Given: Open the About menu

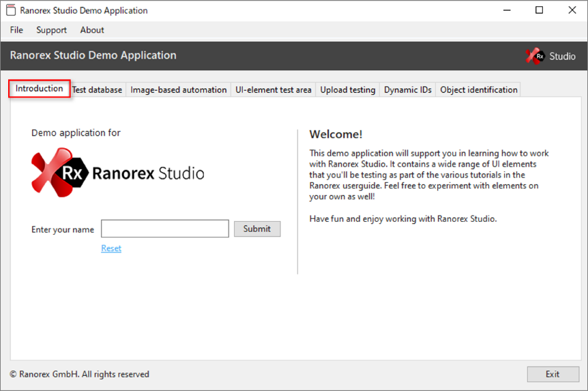Looking at the screenshot, I should [92, 30].
